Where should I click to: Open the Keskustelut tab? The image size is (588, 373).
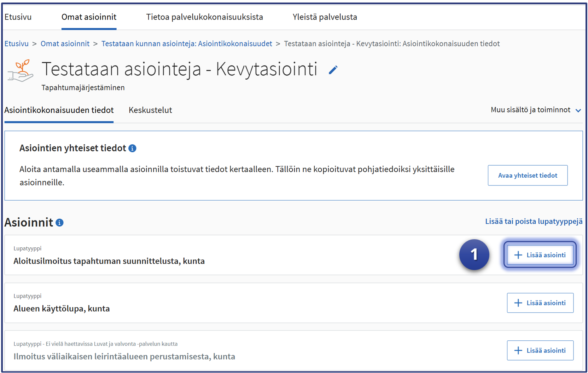(x=150, y=110)
